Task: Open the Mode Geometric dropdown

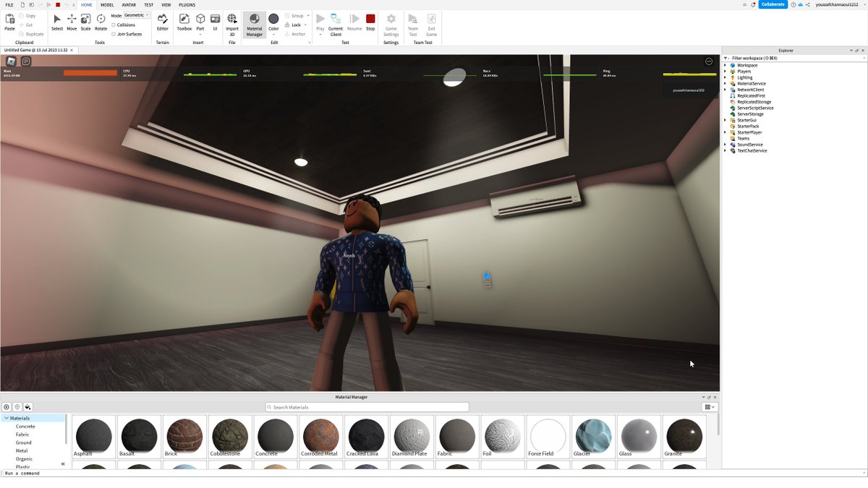Action: (x=137, y=15)
